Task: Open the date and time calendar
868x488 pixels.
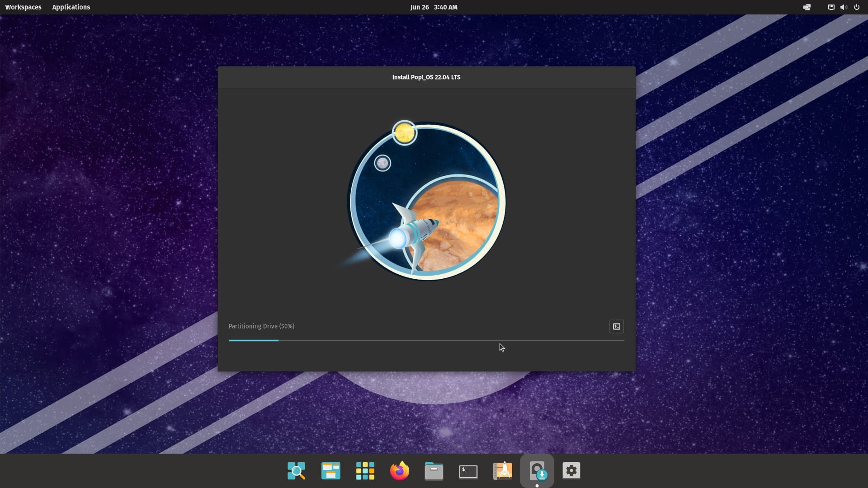Action: pyautogui.click(x=434, y=7)
